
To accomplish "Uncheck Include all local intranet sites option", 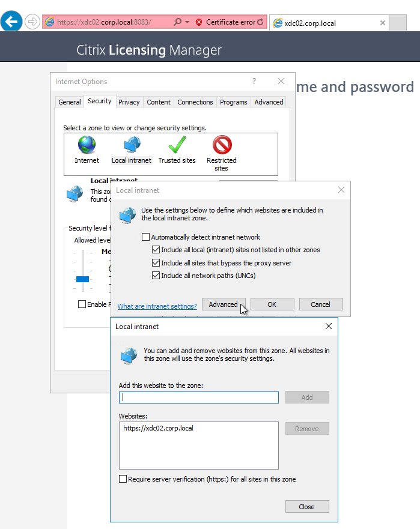I will point(156,250).
